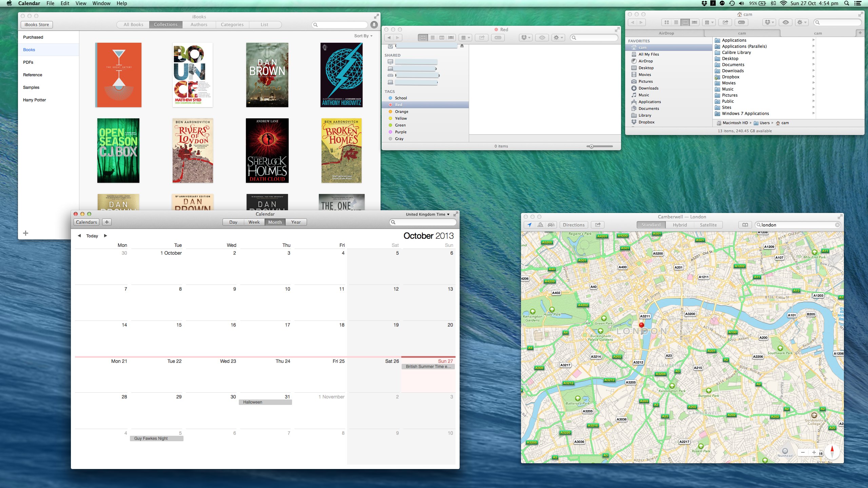Select Orange tag in Red Finder sidebar

coord(425,112)
